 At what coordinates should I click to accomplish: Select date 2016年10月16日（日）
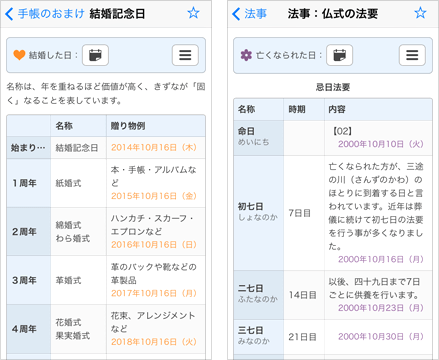coord(154,245)
